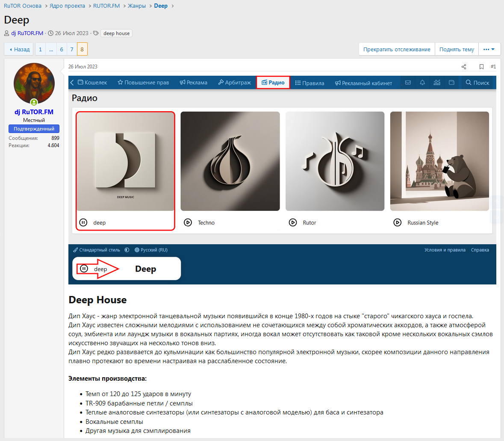Expand hidden pages with the ellipsis button
This screenshot has height=441, width=504.
click(51, 49)
